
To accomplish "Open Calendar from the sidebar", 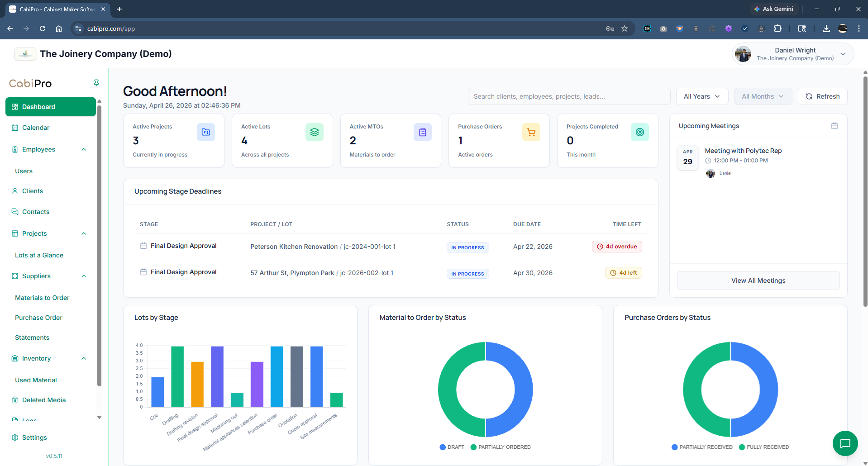I will click(x=36, y=128).
